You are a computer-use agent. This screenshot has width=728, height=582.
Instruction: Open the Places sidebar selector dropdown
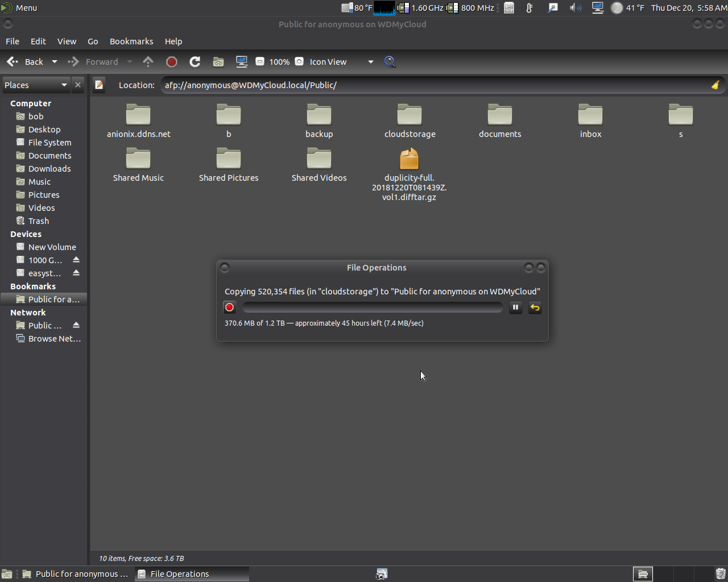[36, 85]
